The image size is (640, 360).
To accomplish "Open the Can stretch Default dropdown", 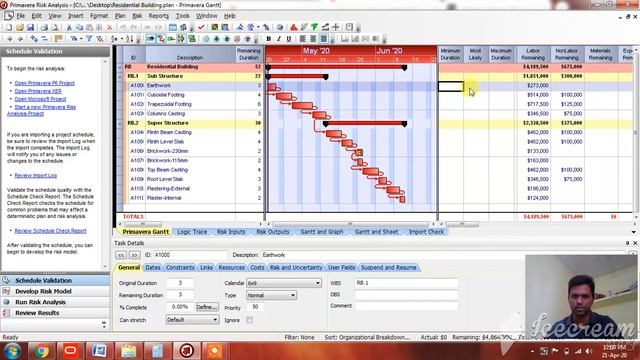I will [192, 320].
